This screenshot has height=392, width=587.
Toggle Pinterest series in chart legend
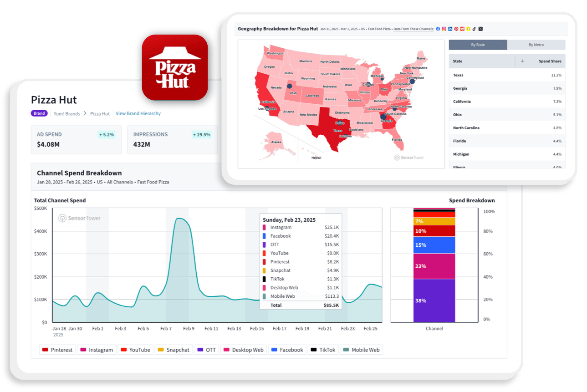[57, 350]
